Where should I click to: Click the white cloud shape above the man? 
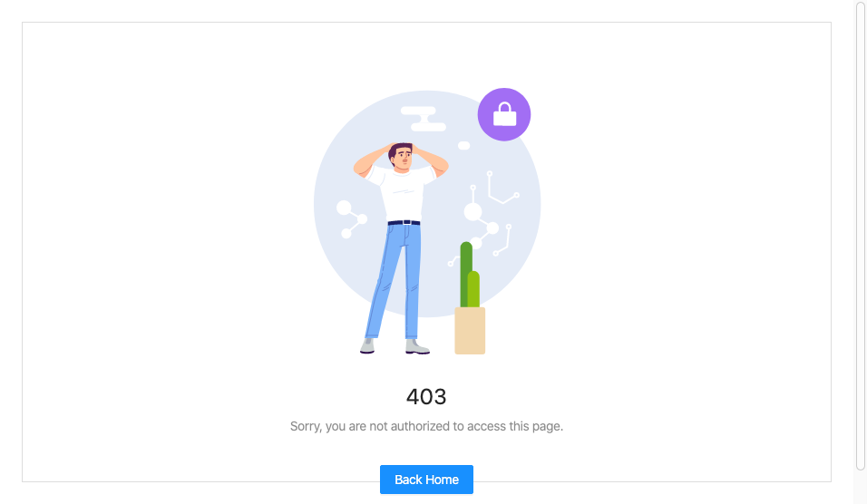pos(424,118)
